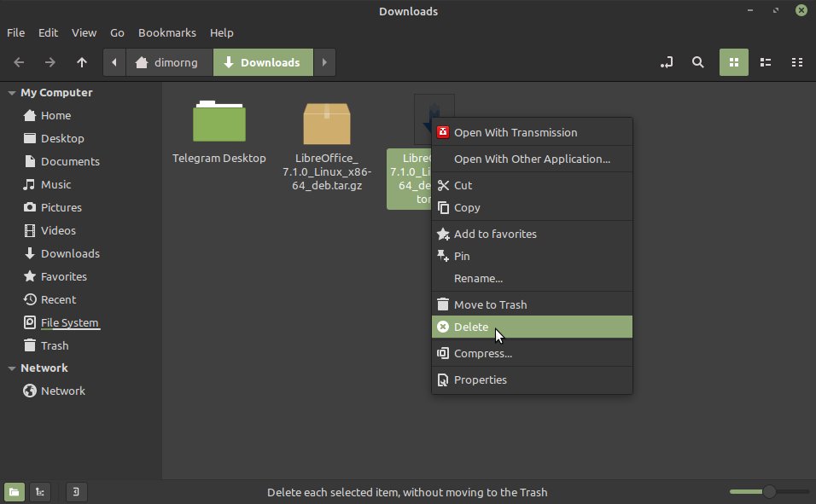Choose Delete from the context menu

coord(471,327)
